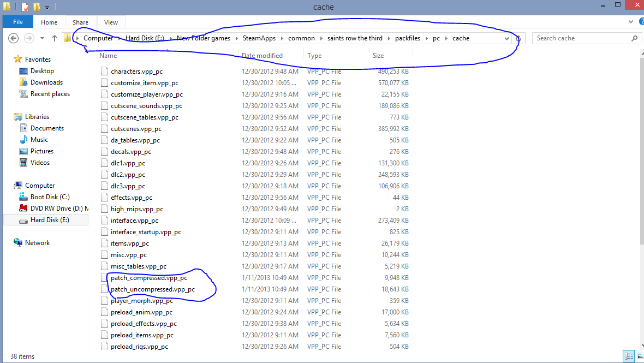Select effects.vpp_pc file icon
The image size is (644, 363).
104,198
